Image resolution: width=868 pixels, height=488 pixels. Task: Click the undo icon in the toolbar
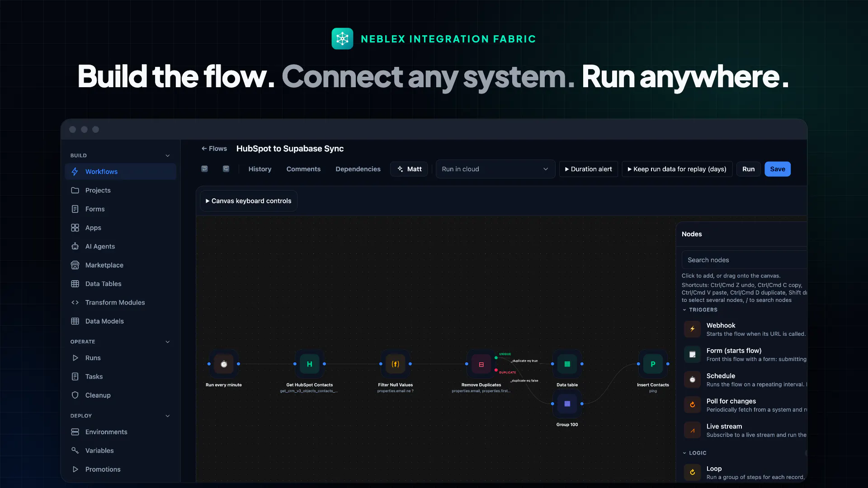pyautogui.click(x=204, y=169)
